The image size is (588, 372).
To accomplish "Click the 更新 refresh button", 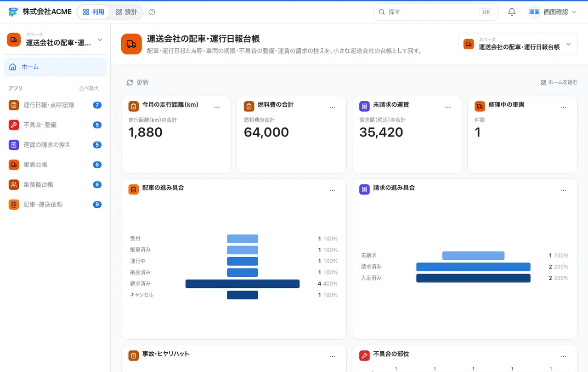I will tap(137, 82).
